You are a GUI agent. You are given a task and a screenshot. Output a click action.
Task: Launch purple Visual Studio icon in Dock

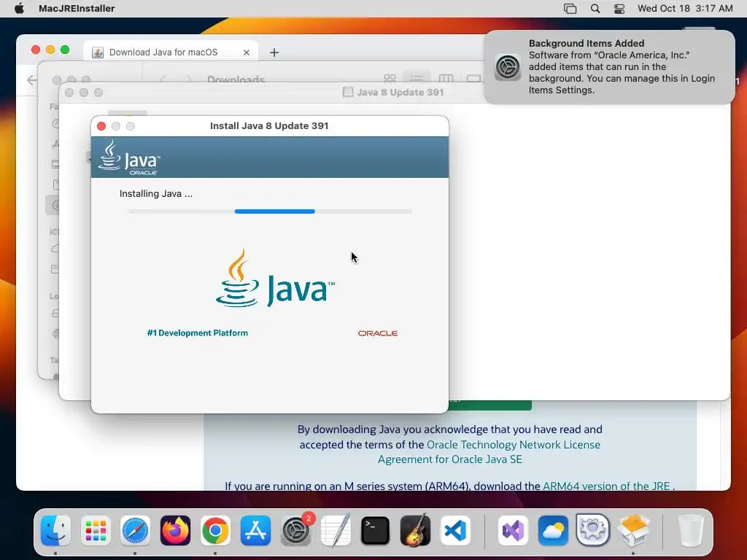pos(513,531)
